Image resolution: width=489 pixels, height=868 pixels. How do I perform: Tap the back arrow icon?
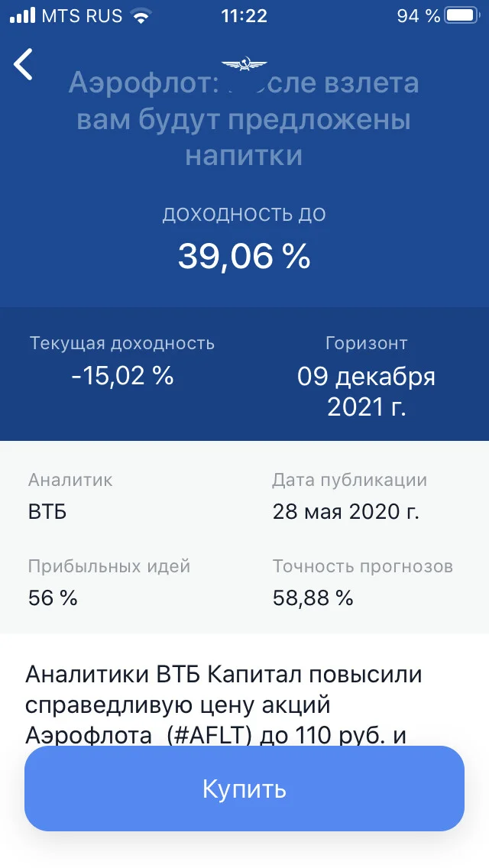(x=23, y=64)
